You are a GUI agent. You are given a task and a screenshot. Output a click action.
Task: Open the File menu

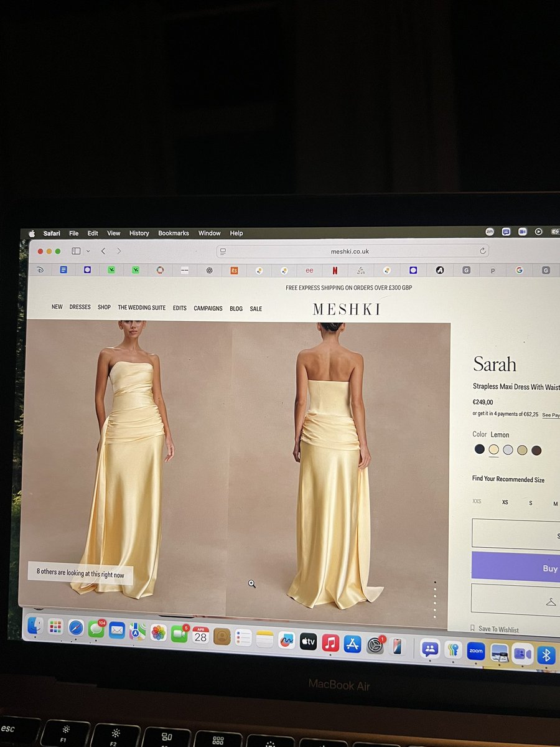pos(73,233)
